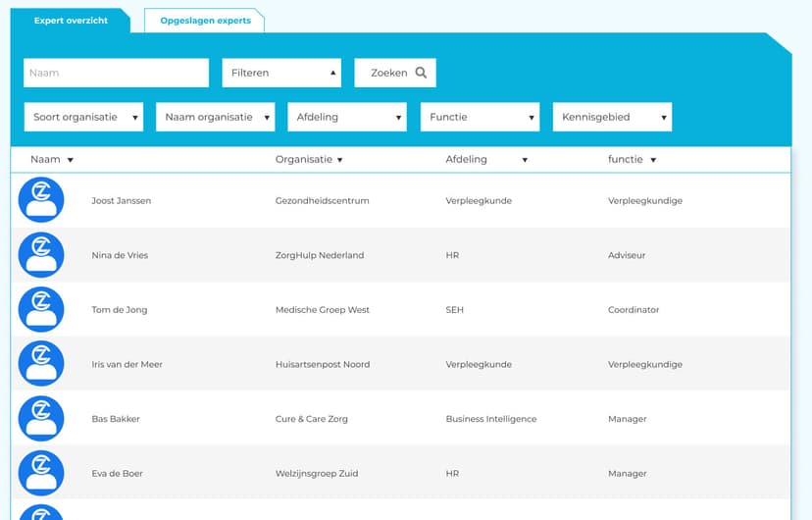812x520 pixels.
Task: Select the name Joost Janssen
Action: (122, 201)
